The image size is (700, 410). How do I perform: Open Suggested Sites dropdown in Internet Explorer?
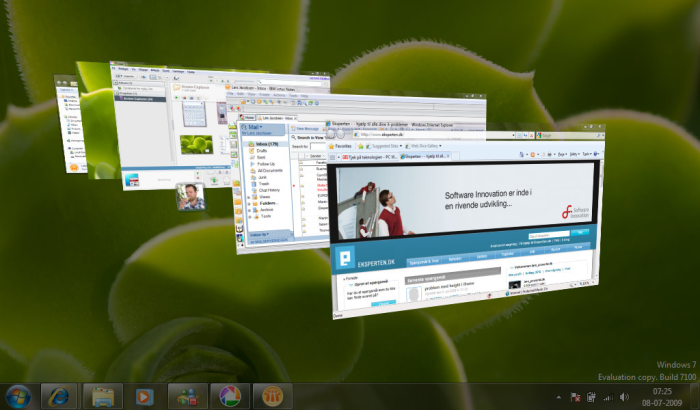[384, 146]
